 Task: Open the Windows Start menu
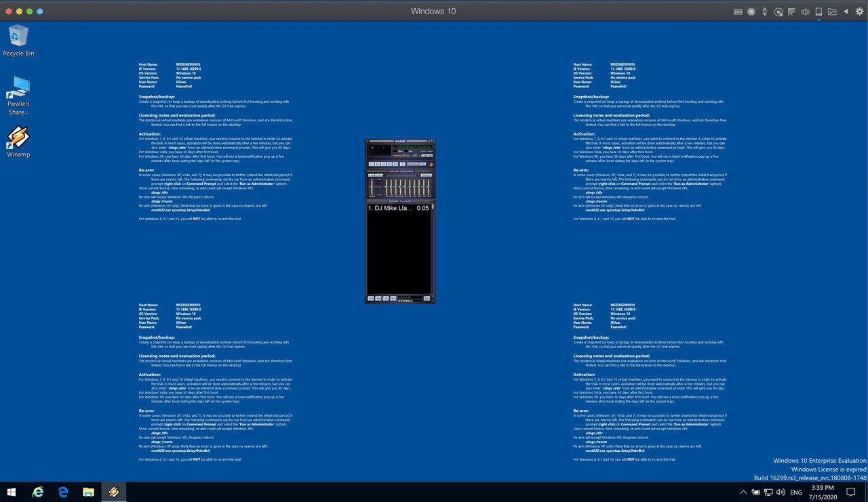(12, 492)
